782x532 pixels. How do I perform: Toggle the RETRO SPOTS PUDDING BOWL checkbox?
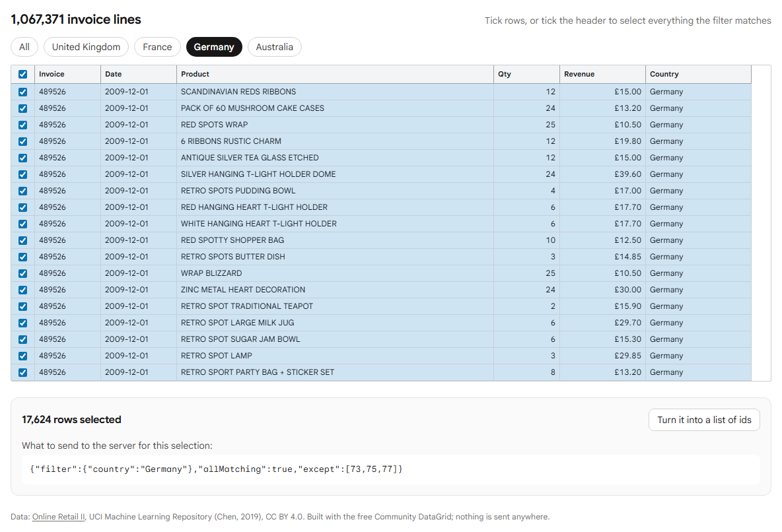[22, 191]
